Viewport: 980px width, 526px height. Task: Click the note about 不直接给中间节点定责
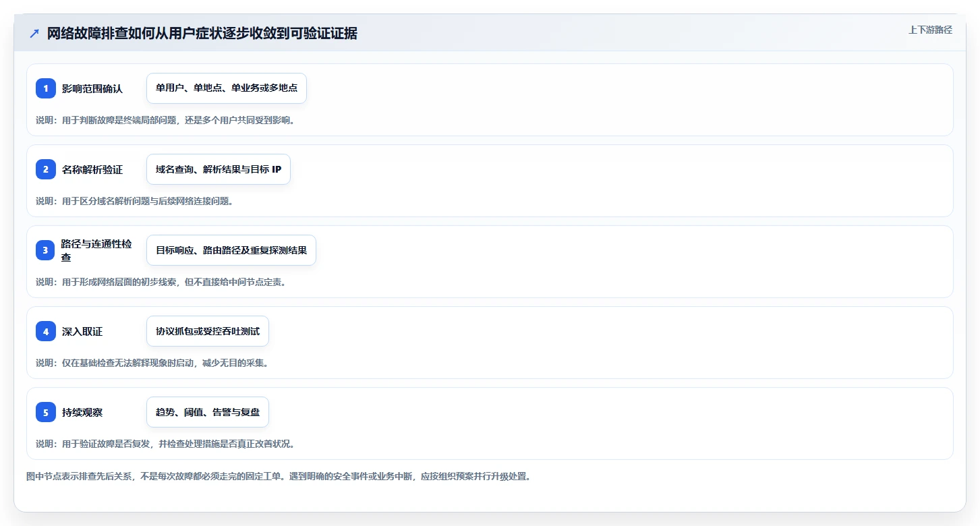[161, 282]
